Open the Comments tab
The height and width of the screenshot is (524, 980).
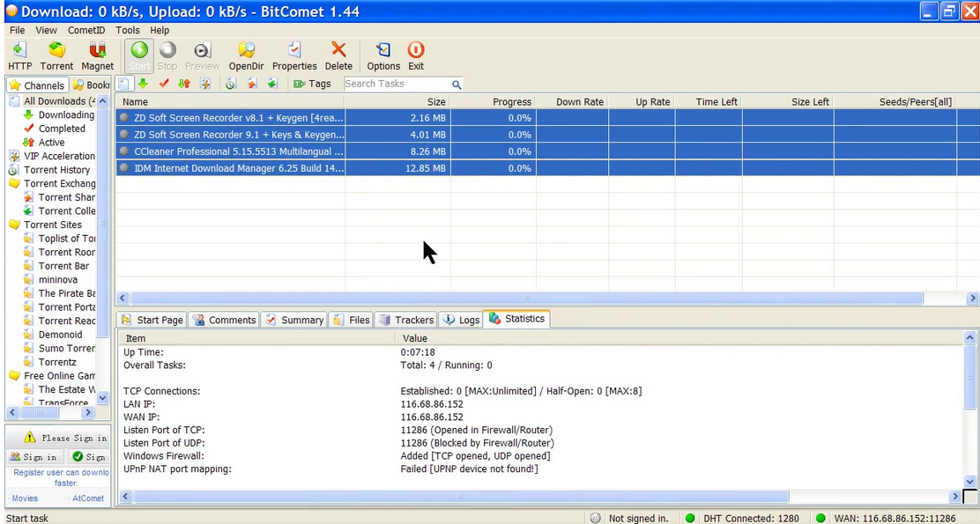225,320
